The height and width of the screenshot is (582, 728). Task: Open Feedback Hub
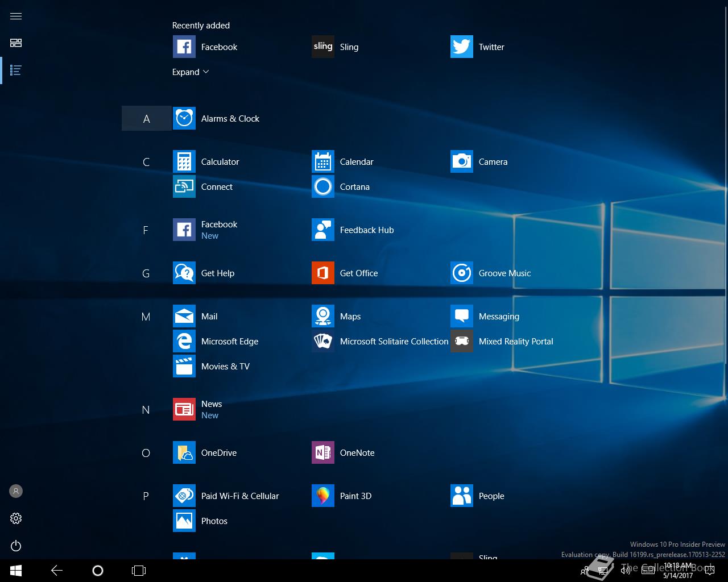click(353, 230)
